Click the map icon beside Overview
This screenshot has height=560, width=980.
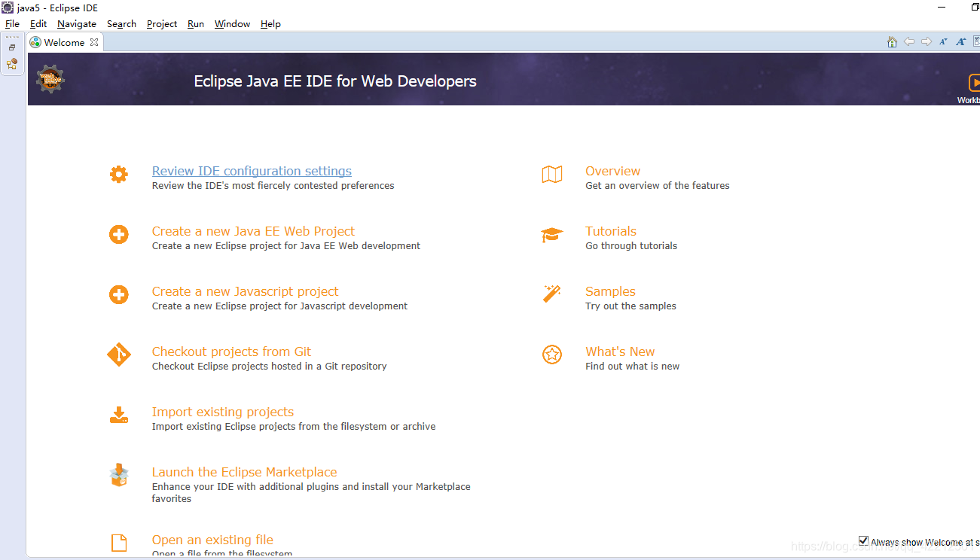pyautogui.click(x=552, y=175)
